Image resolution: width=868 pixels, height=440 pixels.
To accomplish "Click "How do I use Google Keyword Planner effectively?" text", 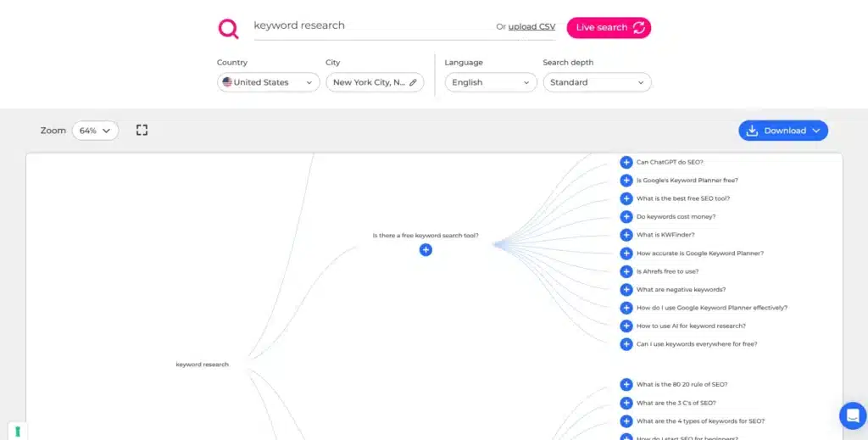I will (712, 308).
